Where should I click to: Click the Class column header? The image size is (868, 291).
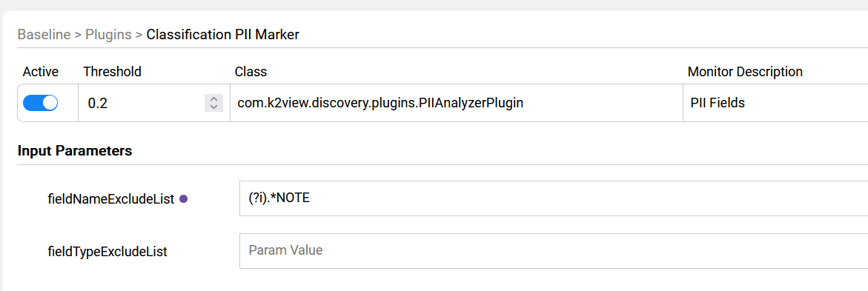coord(251,71)
